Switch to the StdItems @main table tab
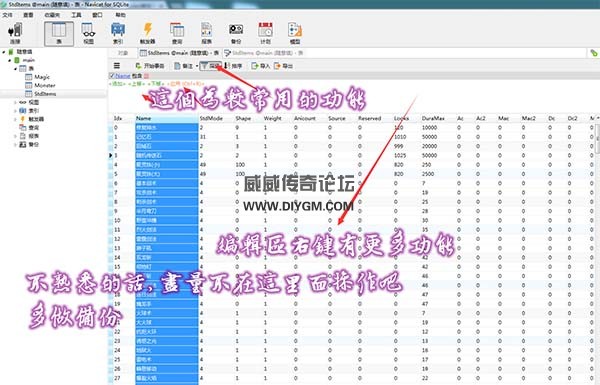The height and width of the screenshot is (385, 600). coord(179,53)
